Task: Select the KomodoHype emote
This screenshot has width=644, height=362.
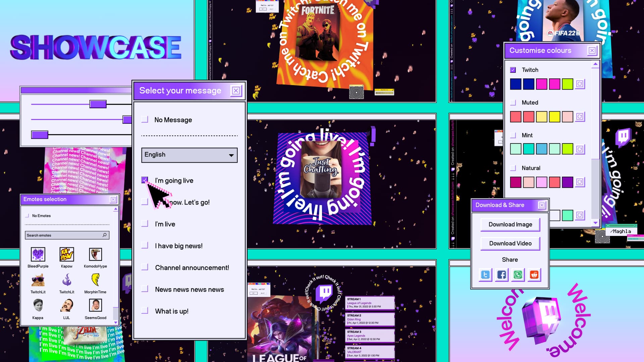Action: pyautogui.click(x=96, y=254)
